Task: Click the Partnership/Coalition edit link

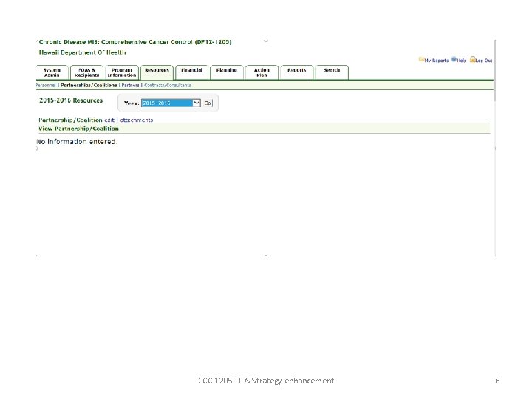Action: [109, 120]
